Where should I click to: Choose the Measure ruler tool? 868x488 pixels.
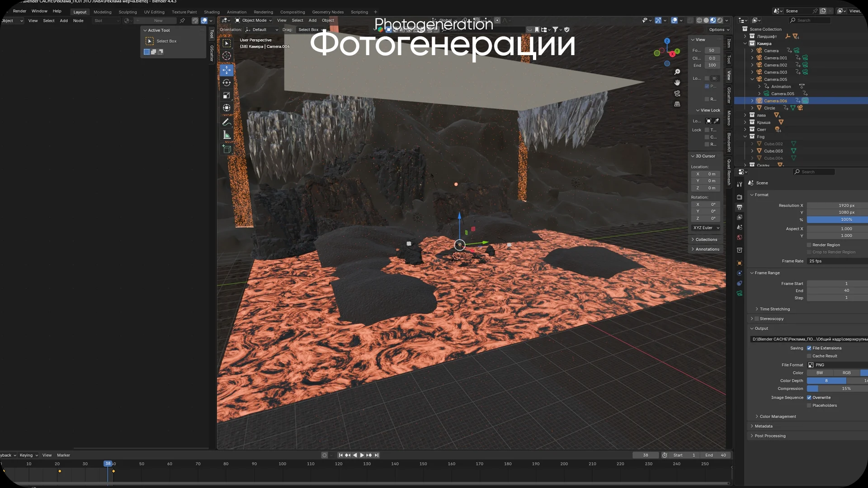[227, 135]
